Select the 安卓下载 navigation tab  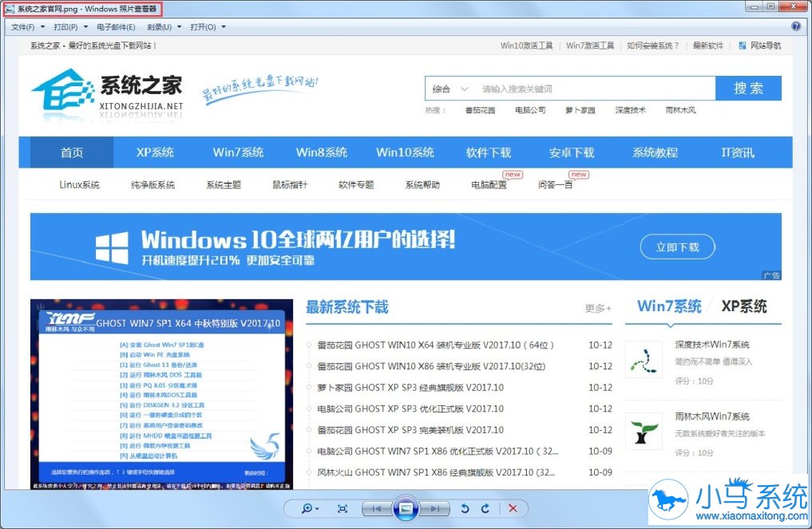(572, 152)
